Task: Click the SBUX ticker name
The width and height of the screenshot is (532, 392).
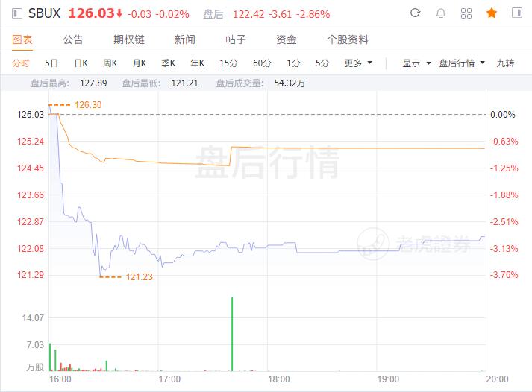Action: pos(44,13)
